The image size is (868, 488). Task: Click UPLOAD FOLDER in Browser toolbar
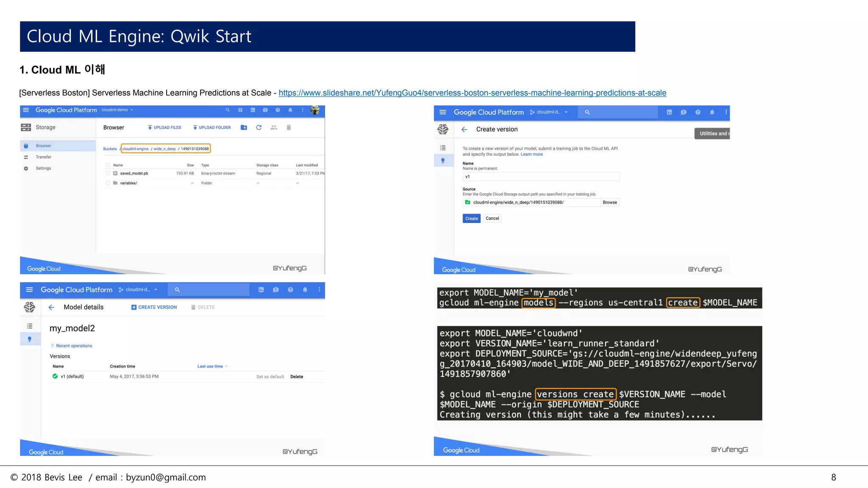click(x=212, y=128)
